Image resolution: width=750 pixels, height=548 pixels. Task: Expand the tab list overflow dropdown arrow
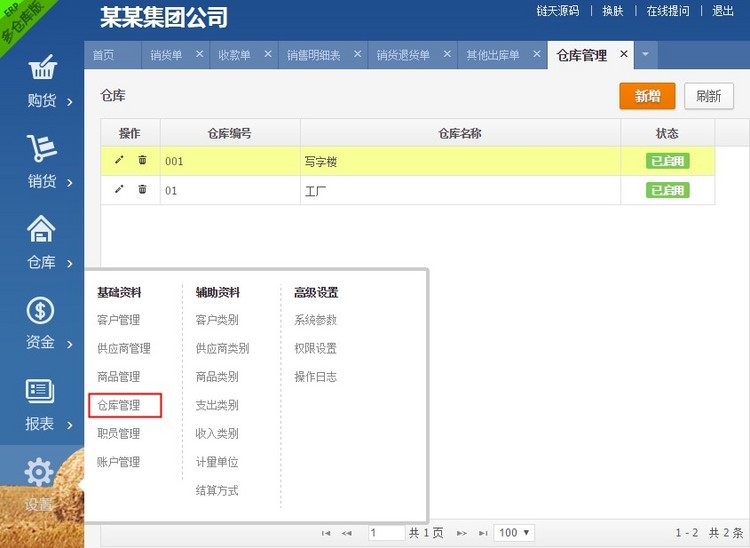(x=646, y=54)
